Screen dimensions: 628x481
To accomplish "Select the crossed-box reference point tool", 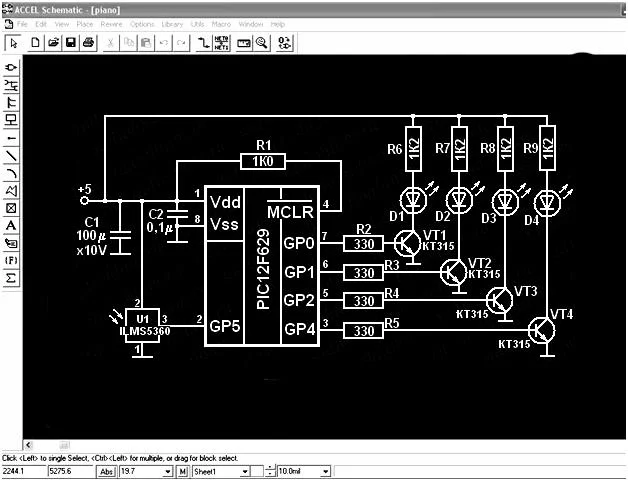I will 11,208.
